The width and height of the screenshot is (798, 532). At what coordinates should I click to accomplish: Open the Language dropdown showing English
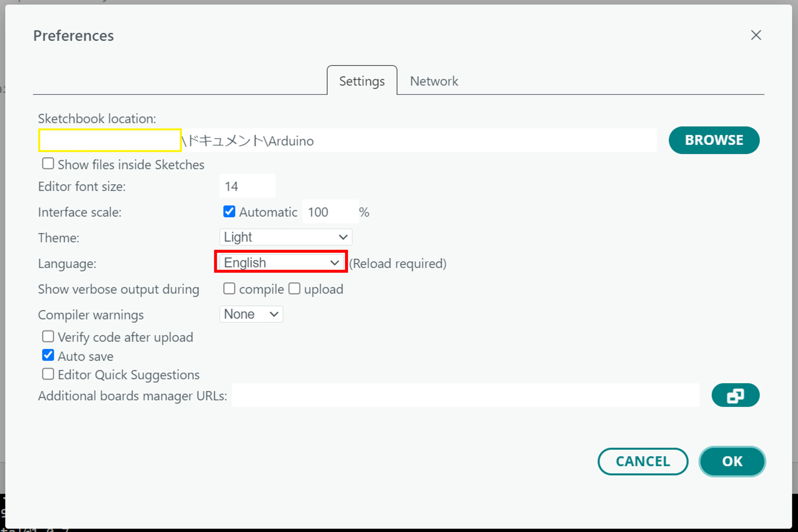coord(281,263)
